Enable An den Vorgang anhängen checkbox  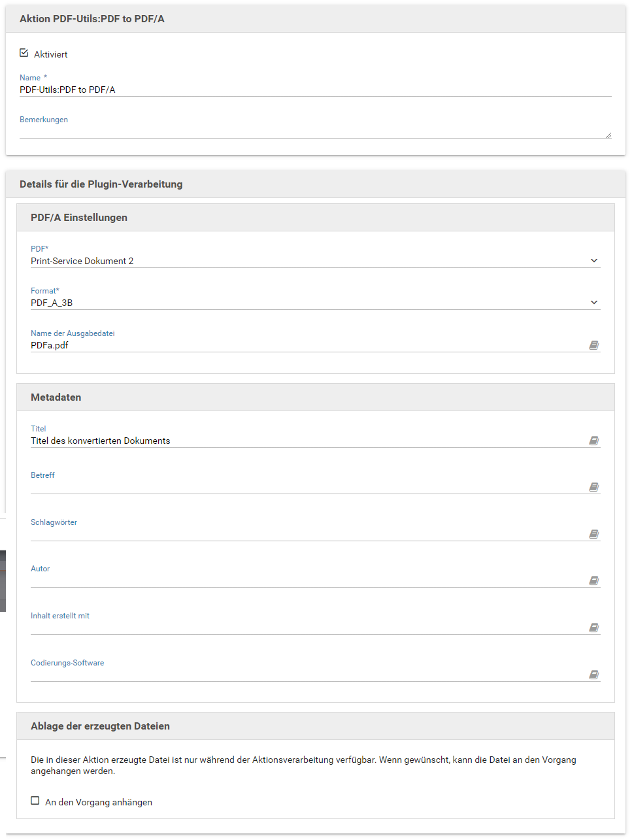coord(35,801)
